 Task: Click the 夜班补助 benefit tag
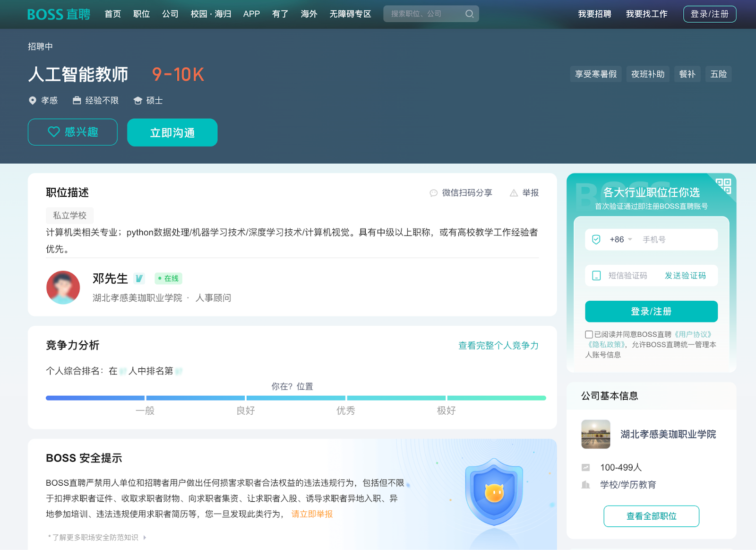coord(648,74)
